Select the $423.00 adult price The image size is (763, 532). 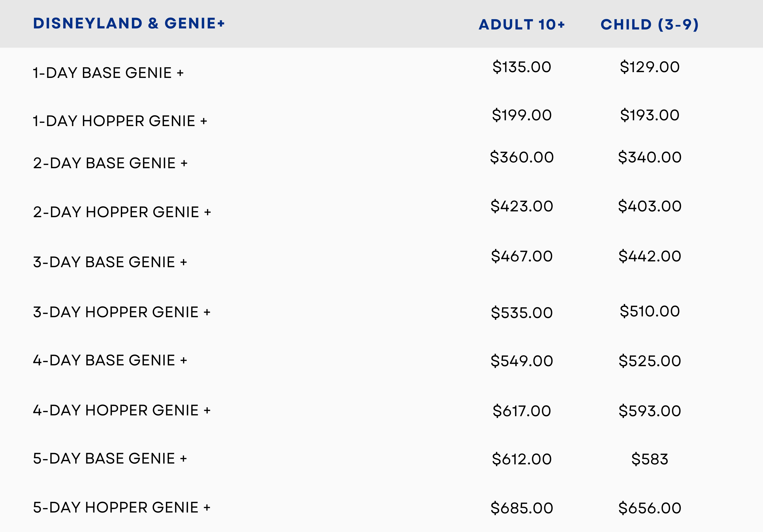pos(522,206)
